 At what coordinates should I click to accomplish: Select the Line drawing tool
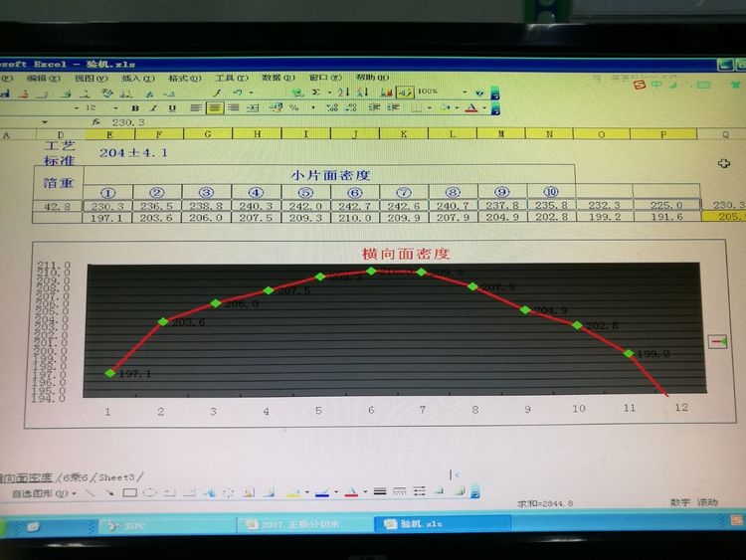(x=90, y=493)
